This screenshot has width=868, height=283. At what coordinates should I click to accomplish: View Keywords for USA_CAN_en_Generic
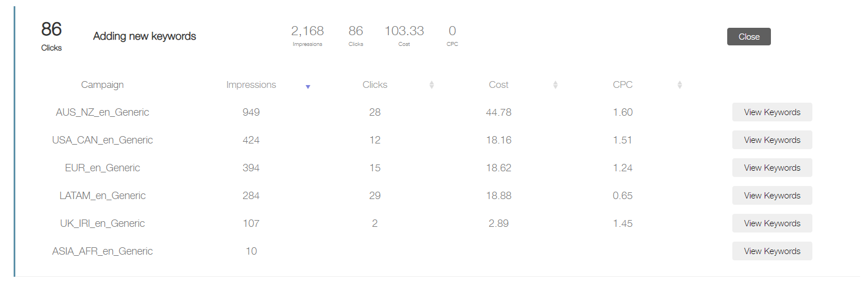(772, 140)
